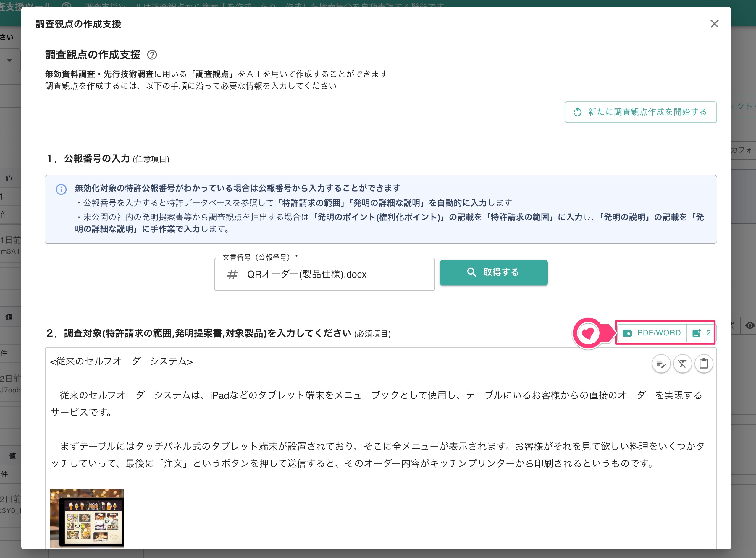Click the # hash icon in document field
Image resolution: width=756 pixels, height=558 pixels.
pos(232,274)
